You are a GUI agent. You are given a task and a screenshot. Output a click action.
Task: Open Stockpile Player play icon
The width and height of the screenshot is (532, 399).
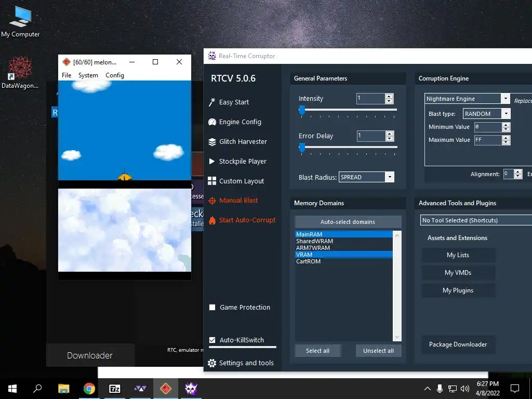coord(212,162)
